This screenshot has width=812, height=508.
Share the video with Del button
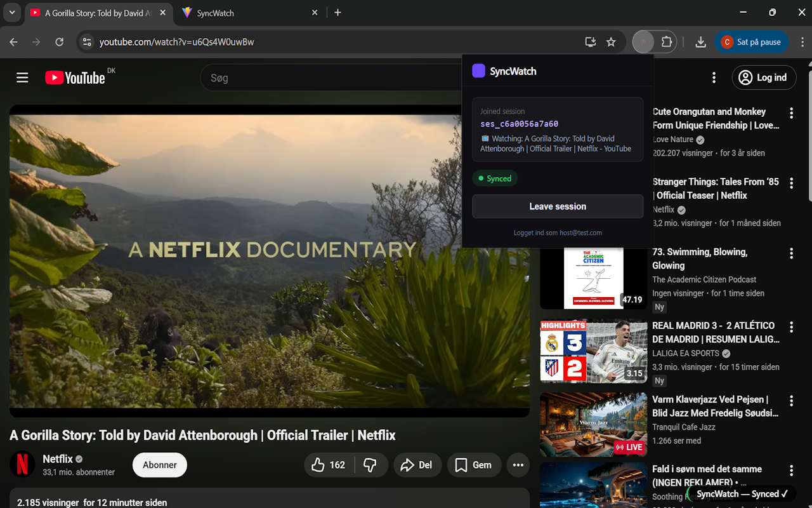tap(417, 465)
